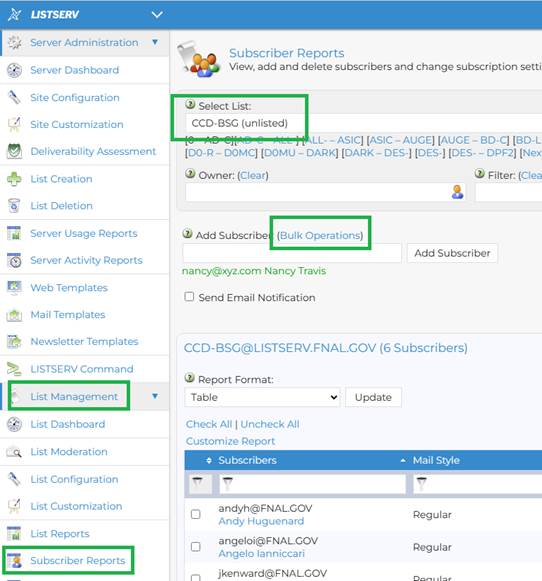
Task: Click the Bulk Operations link
Action: [320, 235]
